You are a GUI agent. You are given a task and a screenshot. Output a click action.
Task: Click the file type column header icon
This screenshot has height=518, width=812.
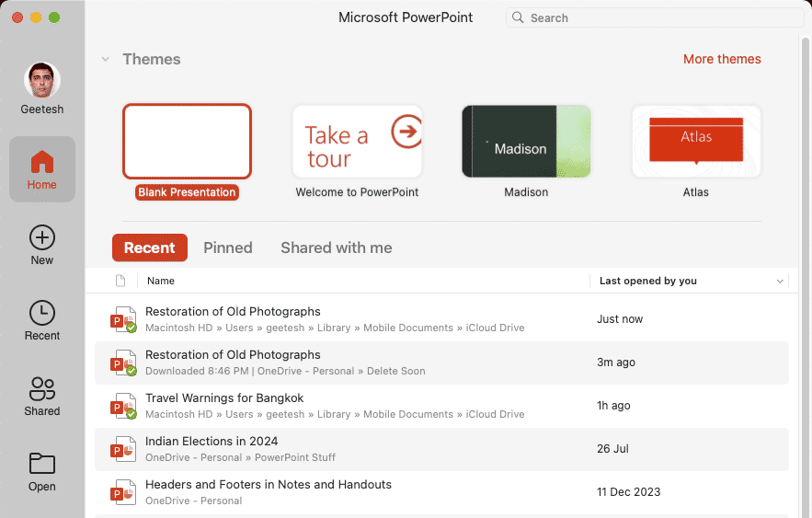(x=120, y=281)
